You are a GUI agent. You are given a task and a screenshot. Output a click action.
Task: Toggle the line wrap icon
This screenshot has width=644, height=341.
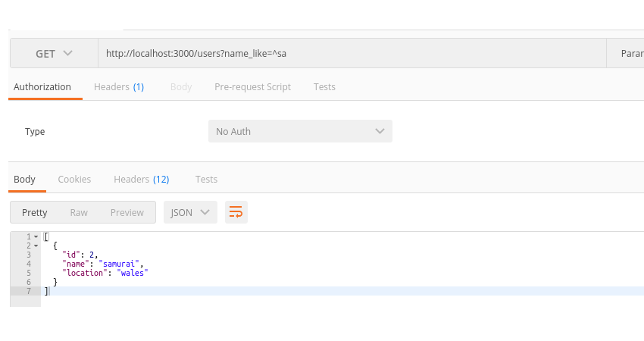click(236, 212)
